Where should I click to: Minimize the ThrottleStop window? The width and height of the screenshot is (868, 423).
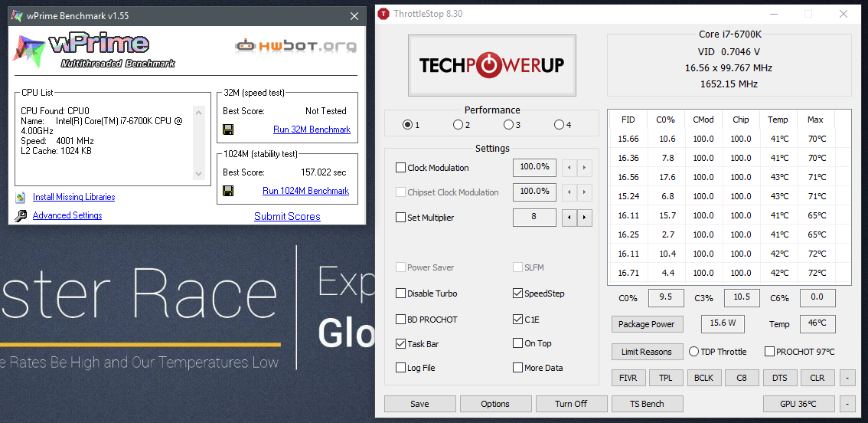[x=773, y=14]
